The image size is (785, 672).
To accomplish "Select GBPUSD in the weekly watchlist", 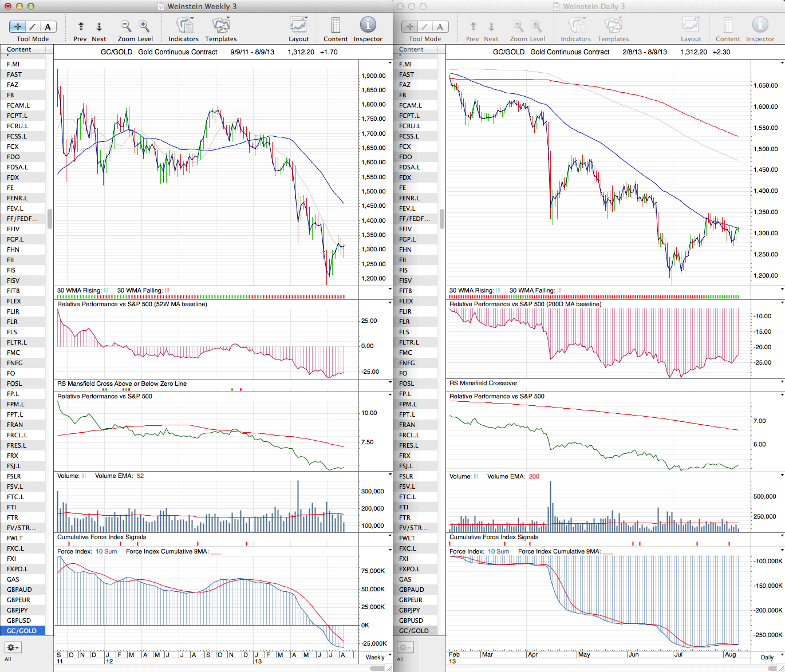I will pos(19,620).
